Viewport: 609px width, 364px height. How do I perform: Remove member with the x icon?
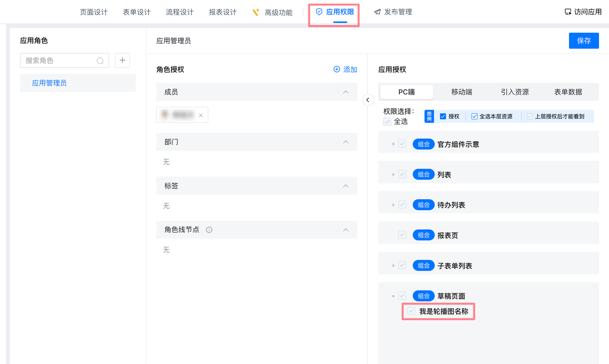click(201, 115)
